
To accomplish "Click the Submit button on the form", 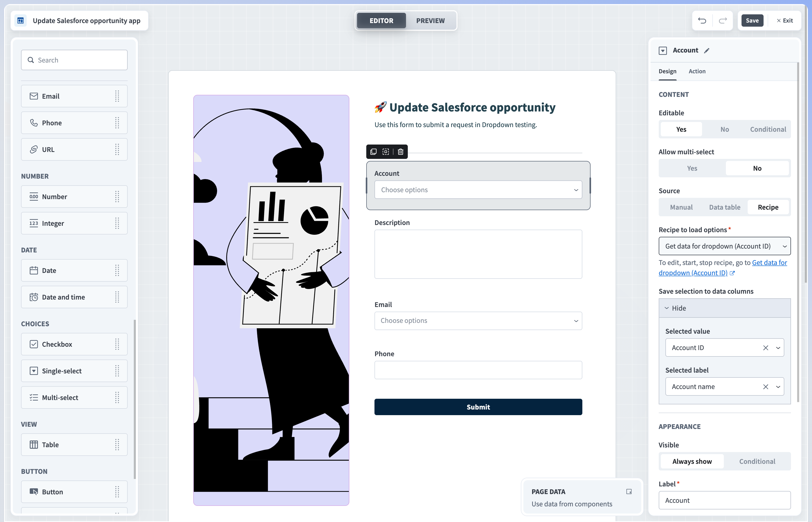I will [x=478, y=407].
